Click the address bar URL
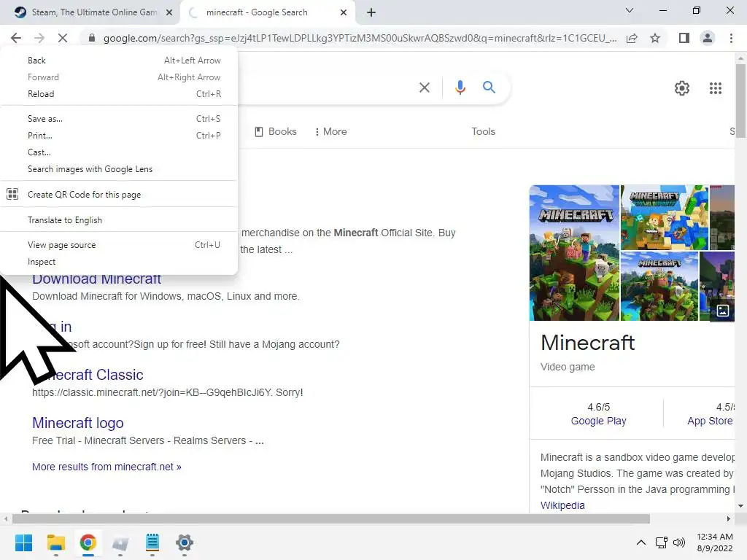This screenshot has width=747, height=560. click(360, 38)
